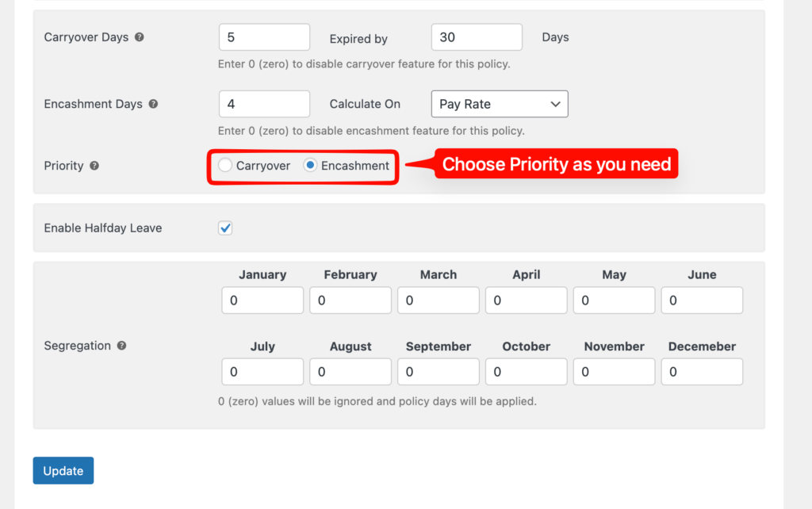The image size is (812, 509).
Task: Click the June segregation field
Action: (x=702, y=300)
